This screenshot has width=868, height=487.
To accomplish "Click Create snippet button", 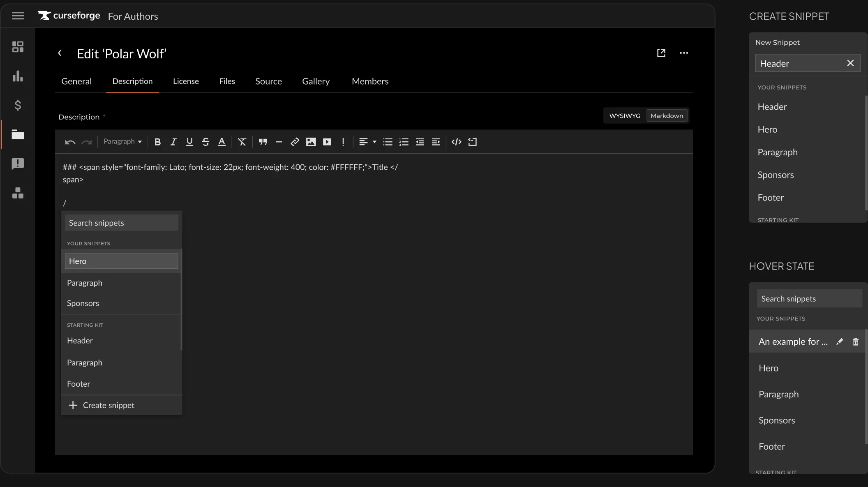I will coord(121,405).
